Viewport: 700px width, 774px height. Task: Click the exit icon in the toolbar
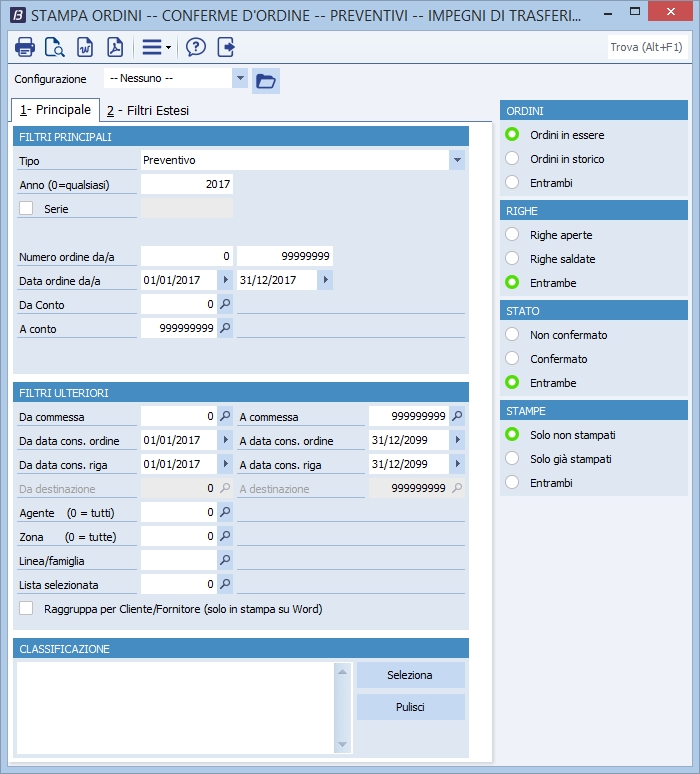pos(226,47)
